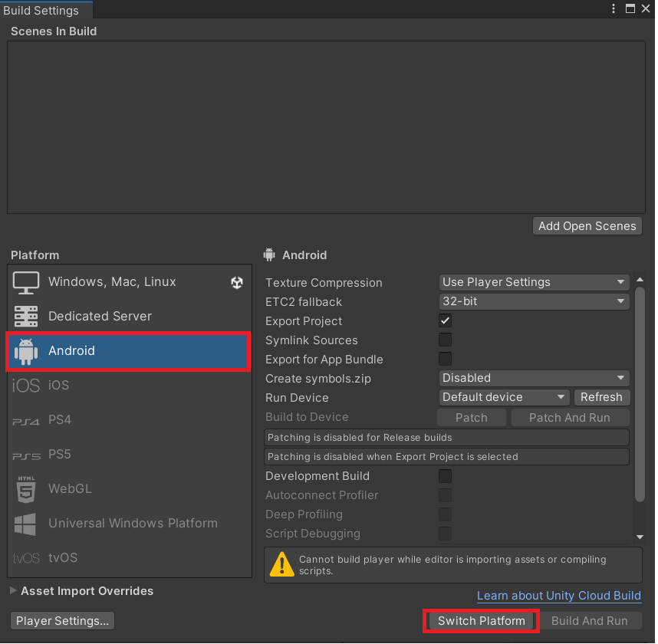Click the 'Patching is disabled when Export Project' message
Viewport: 658px width, 644px height.
(x=446, y=457)
